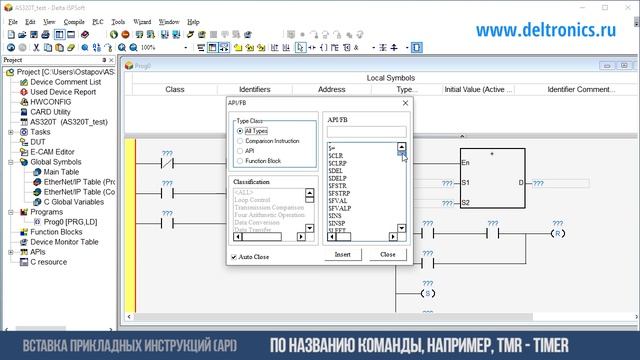Click the API FB search input field
Image resolution: width=640 pixels, height=360 pixels.
point(367,132)
